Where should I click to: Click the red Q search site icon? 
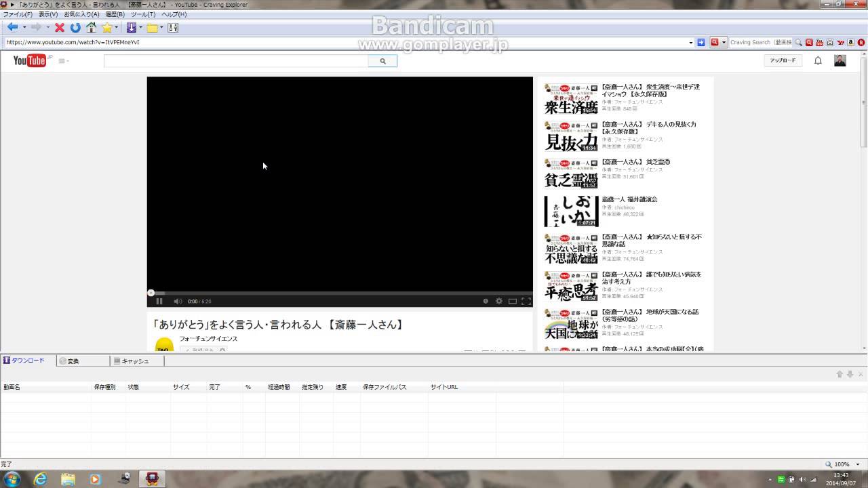pos(809,42)
